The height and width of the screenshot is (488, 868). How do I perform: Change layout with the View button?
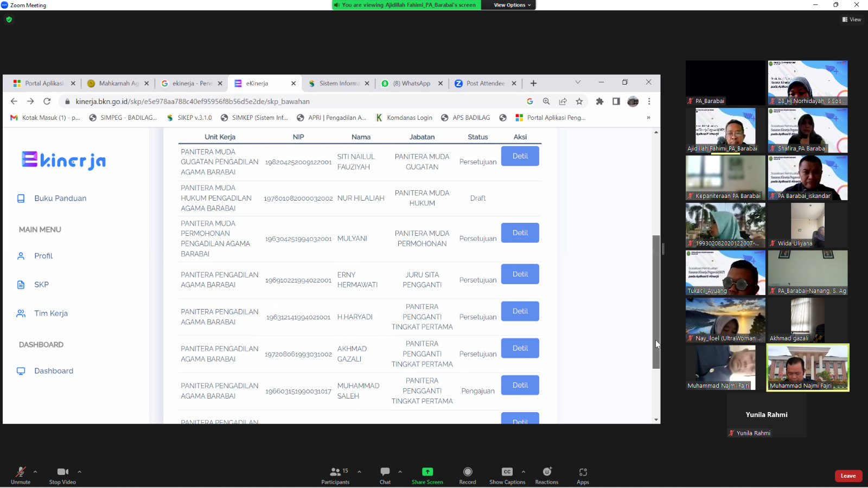click(x=852, y=20)
